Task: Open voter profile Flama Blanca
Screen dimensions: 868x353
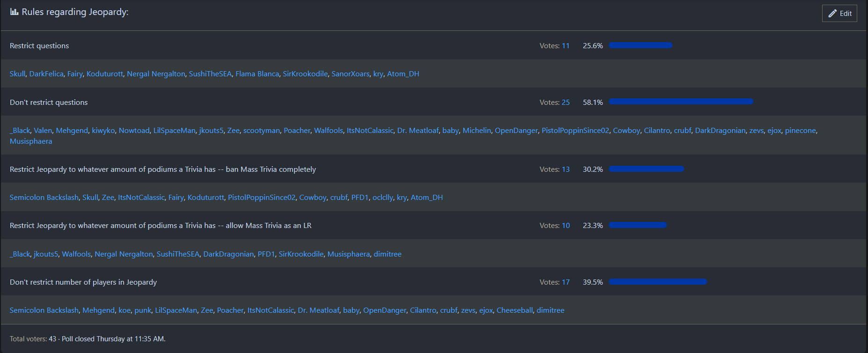Action: click(257, 74)
